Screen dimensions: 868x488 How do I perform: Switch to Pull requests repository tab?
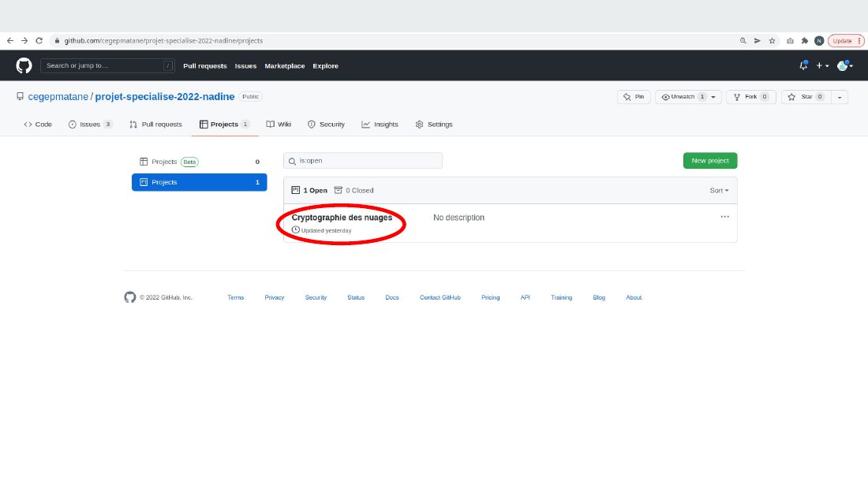click(x=155, y=125)
